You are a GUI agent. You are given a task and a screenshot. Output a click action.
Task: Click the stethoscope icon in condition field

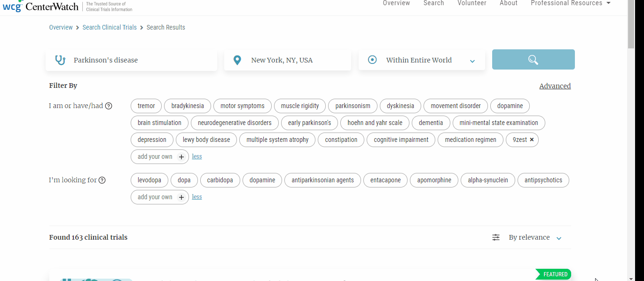coord(60,60)
